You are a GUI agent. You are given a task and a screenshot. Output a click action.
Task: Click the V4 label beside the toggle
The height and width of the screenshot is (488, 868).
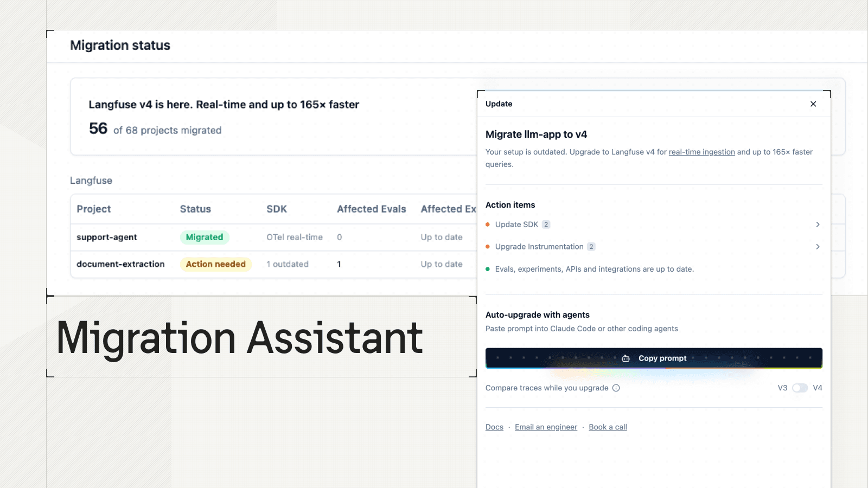[818, 388]
